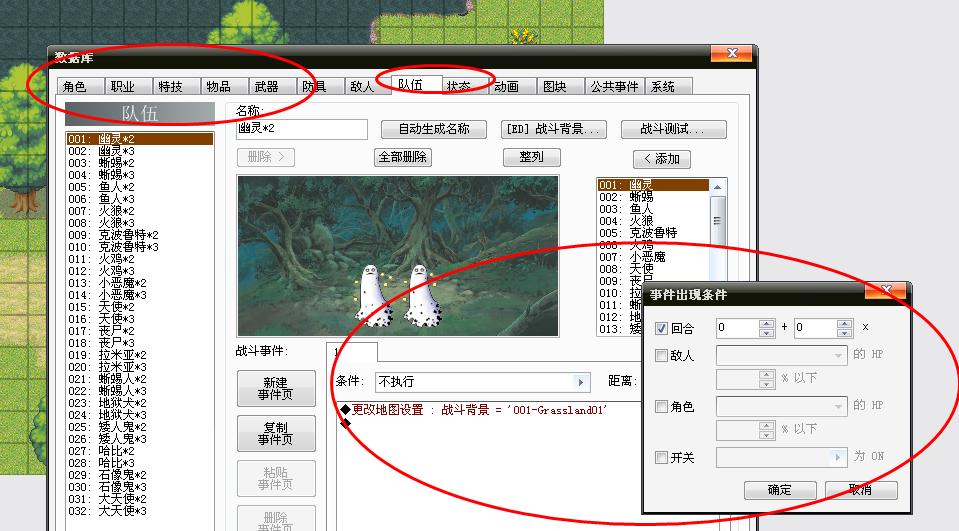The width and height of the screenshot is (959, 531).
Task: Select enemy 007: 小恶魔 in enemy list
Action: pyautogui.click(x=653, y=257)
